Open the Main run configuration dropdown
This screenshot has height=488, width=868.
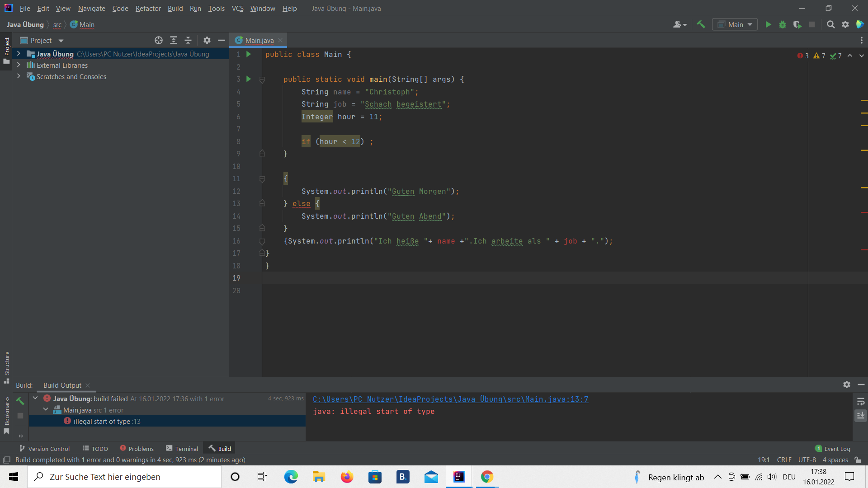[x=735, y=24]
